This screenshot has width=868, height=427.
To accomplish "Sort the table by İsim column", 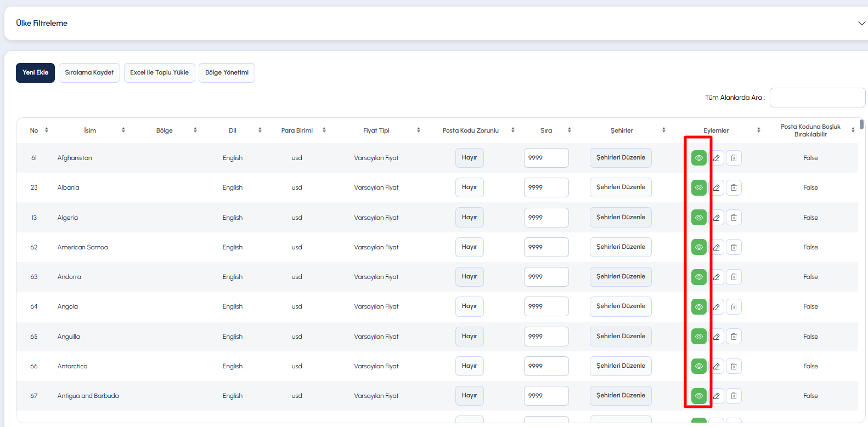I will [123, 130].
